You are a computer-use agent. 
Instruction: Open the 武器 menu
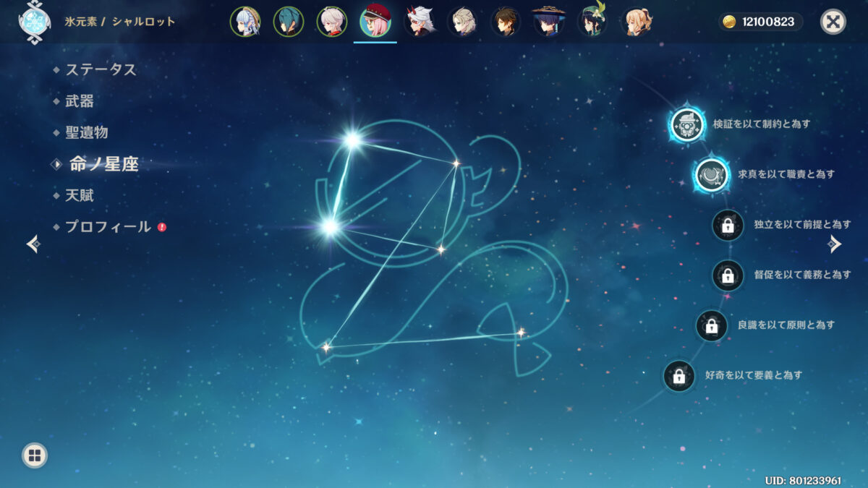click(80, 101)
